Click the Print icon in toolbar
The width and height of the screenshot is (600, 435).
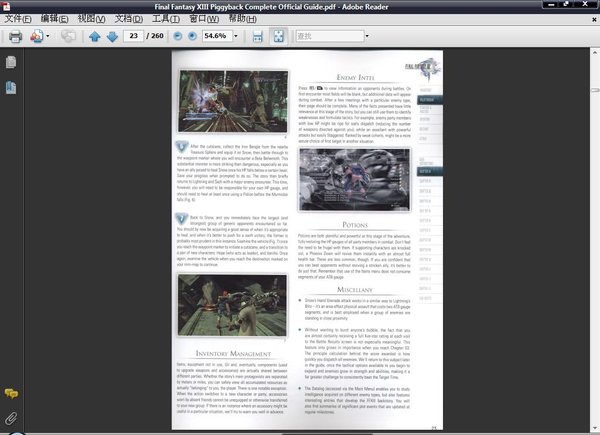coord(15,36)
